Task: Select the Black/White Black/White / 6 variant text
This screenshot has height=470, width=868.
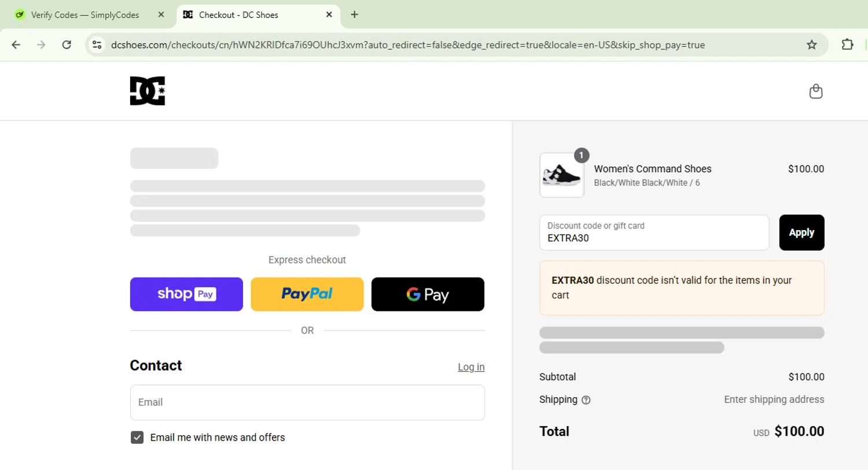Action: coord(647,183)
